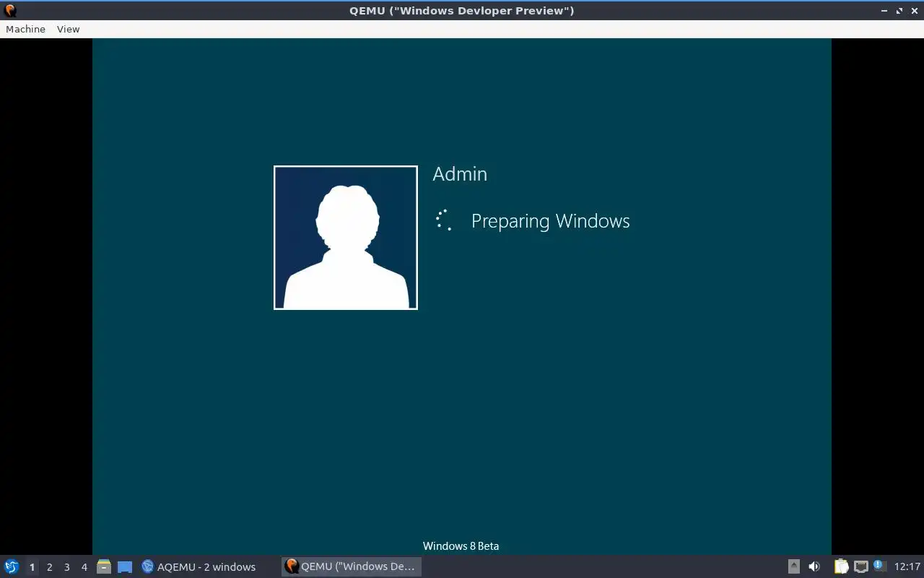Open the Machine menu

pos(25,29)
